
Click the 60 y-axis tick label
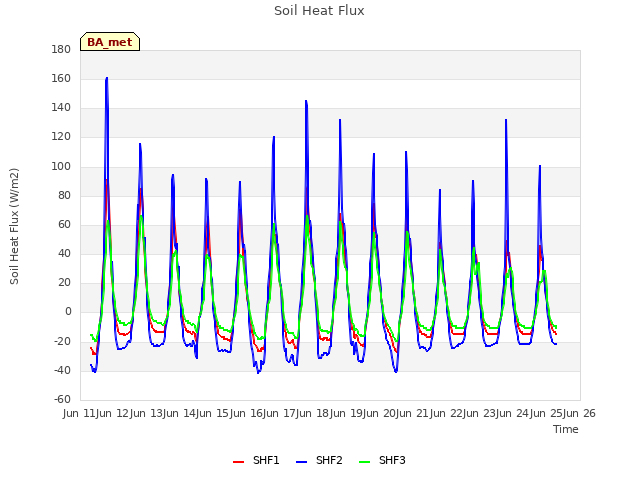(64, 224)
